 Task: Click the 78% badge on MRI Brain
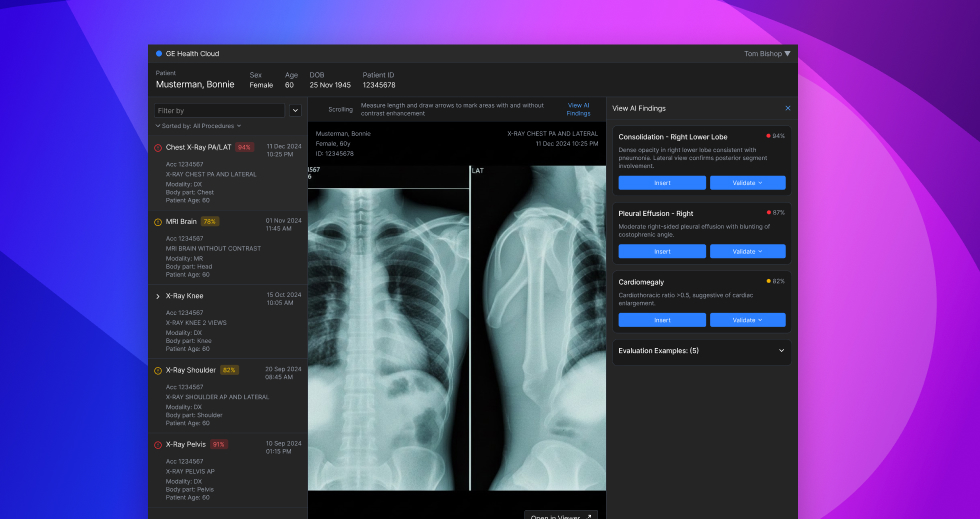(209, 221)
